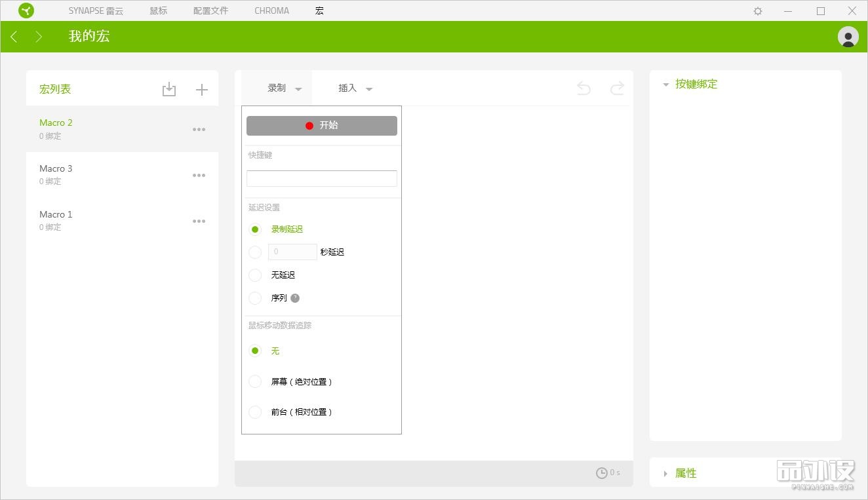
Task: Go back with the left arrow
Action: [x=14, y=37]
